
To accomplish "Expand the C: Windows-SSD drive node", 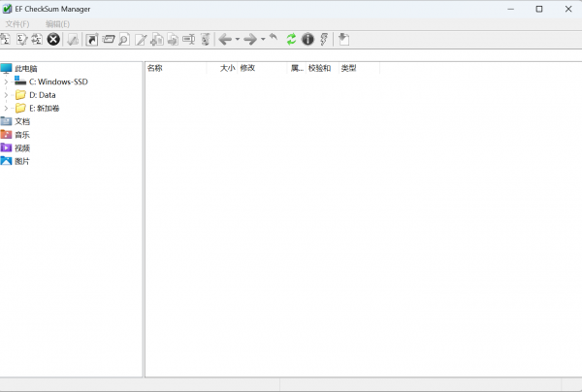I will 6,82.
